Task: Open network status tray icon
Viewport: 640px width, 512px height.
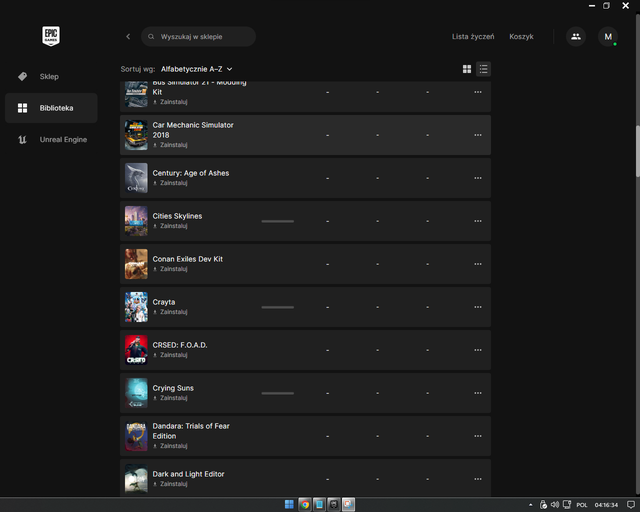Action: (x=567, y=505)
